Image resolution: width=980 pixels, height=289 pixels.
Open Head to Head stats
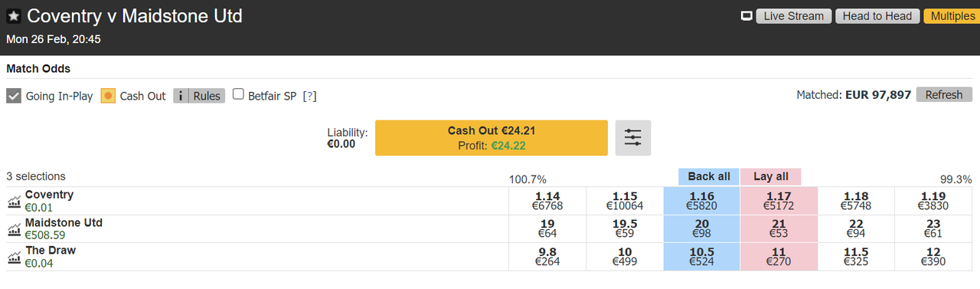[x=877, y=16]
